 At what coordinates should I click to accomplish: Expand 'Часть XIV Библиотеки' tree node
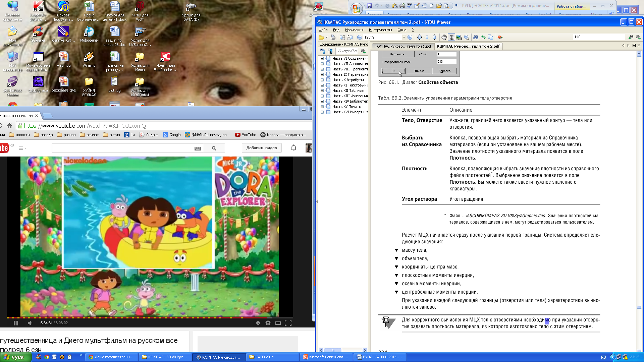(322, 101)
